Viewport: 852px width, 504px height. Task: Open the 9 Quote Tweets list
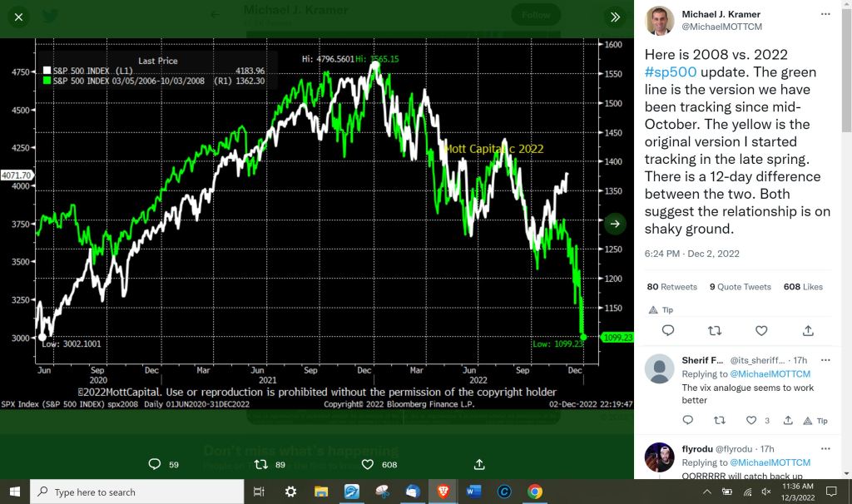pos(741,287)
